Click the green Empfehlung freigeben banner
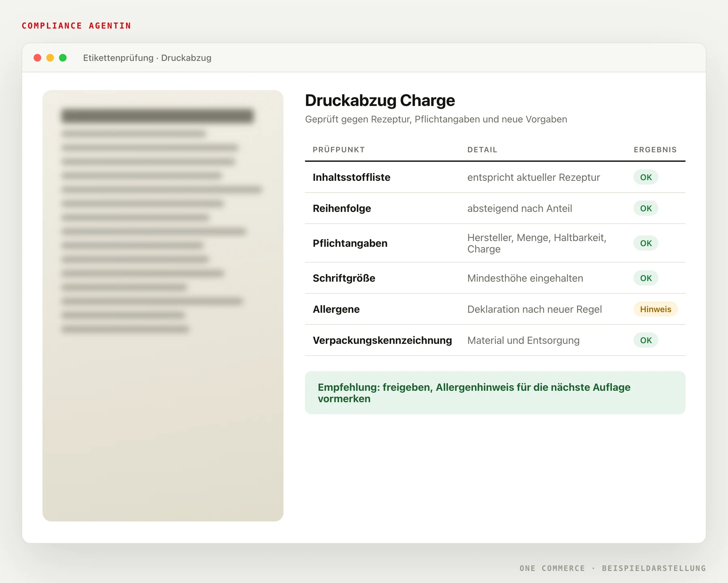This screenshot has height=583, width=728. pos(495,392)
